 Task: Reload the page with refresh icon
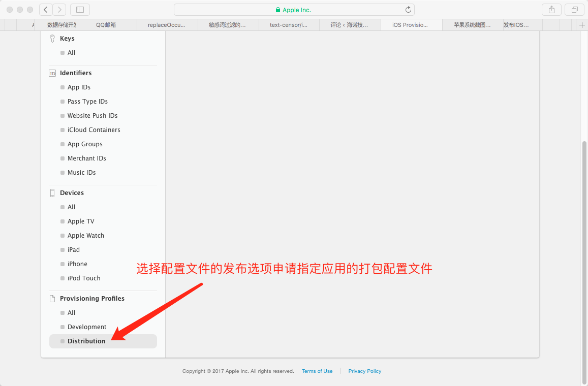point(409,10)
